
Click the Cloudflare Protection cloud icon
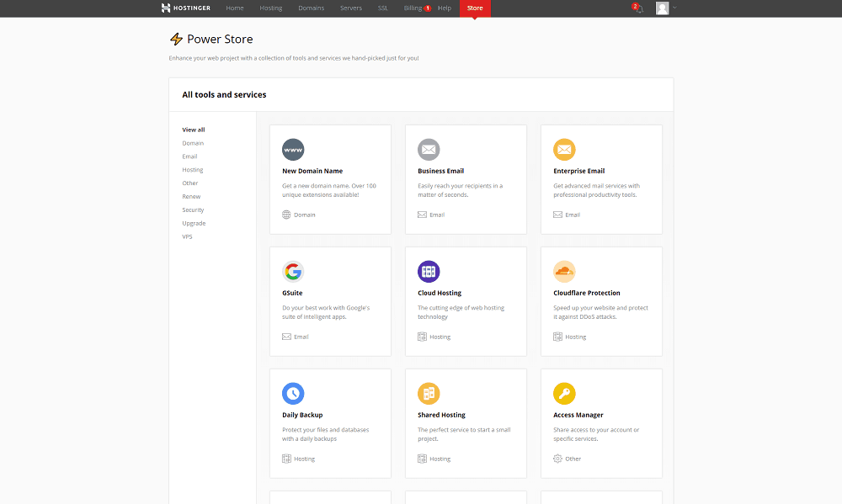(564, 272)
